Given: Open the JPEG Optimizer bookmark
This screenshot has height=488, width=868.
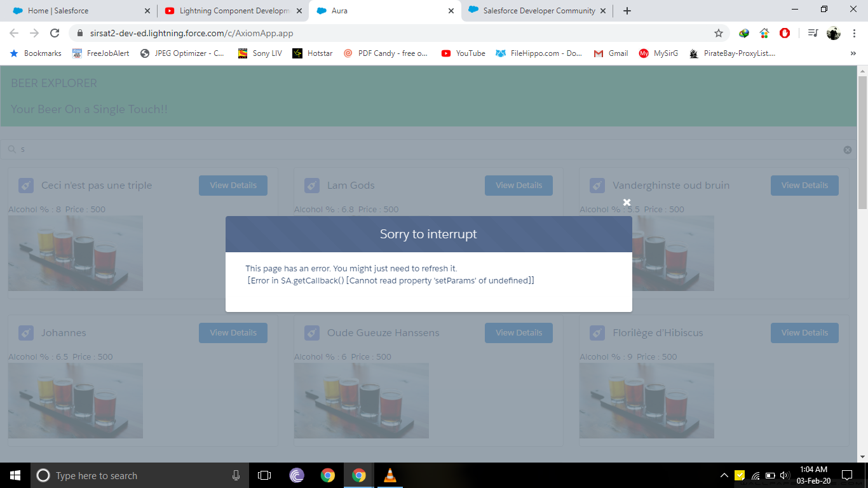Looking at the screenshot, I should [182, 53].
